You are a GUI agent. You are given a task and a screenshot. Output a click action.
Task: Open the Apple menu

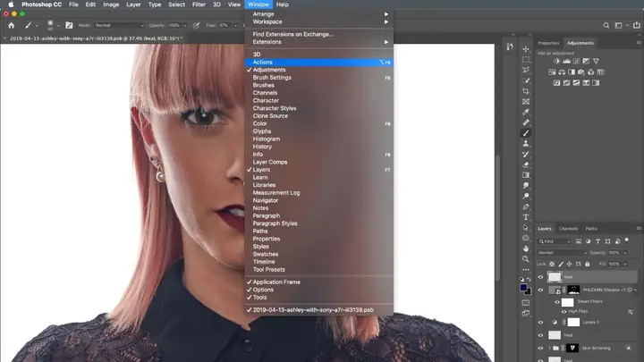[11, 4]
